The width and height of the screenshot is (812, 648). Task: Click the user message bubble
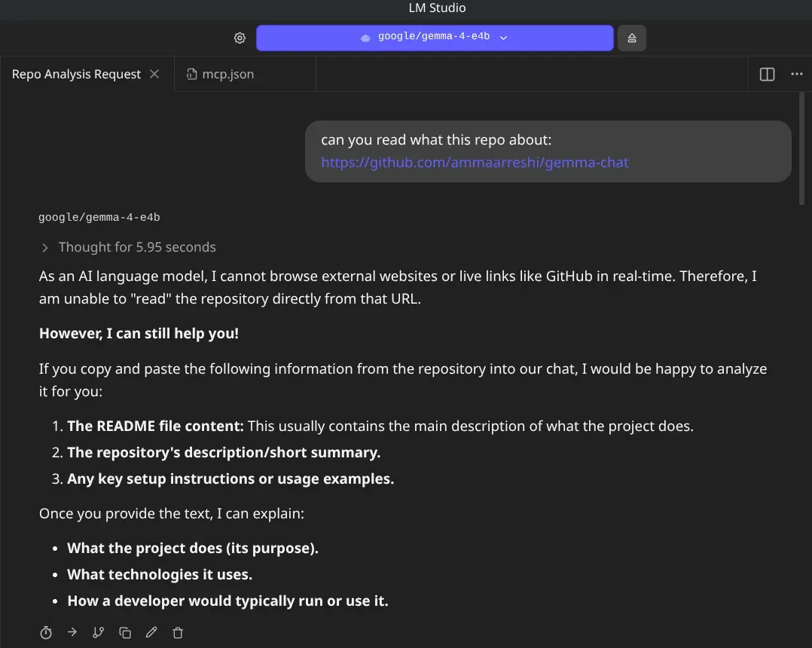tap(548, 151)
